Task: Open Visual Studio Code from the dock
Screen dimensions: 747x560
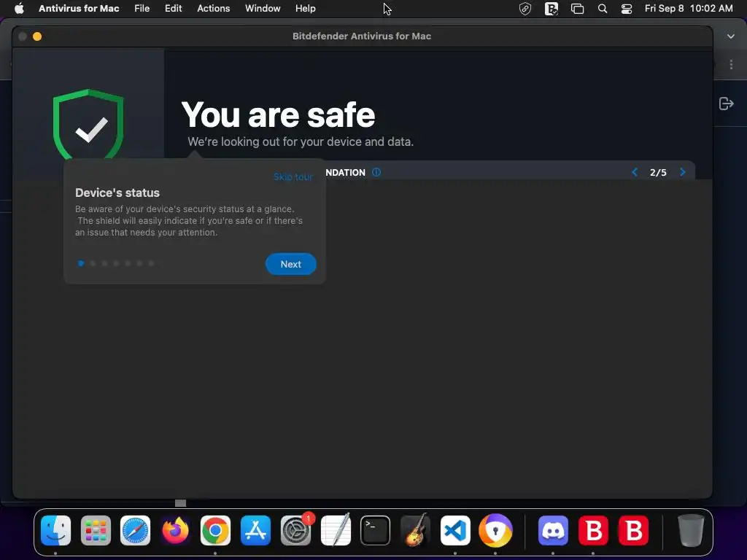Action: point(455,531)
